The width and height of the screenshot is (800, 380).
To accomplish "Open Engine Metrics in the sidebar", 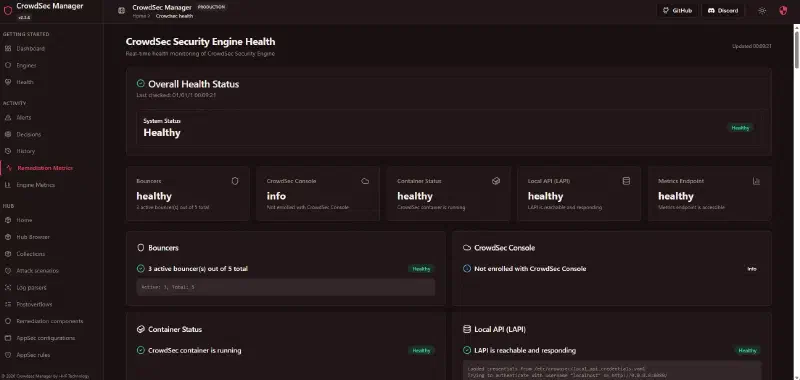I will pyautogui.click(x=35, y=185).
